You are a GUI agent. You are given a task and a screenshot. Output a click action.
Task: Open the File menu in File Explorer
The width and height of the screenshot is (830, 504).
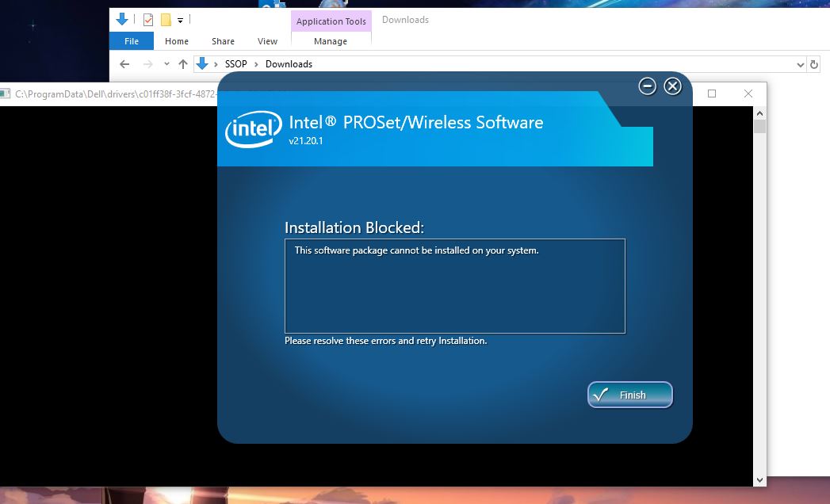(x=132, y=40)
